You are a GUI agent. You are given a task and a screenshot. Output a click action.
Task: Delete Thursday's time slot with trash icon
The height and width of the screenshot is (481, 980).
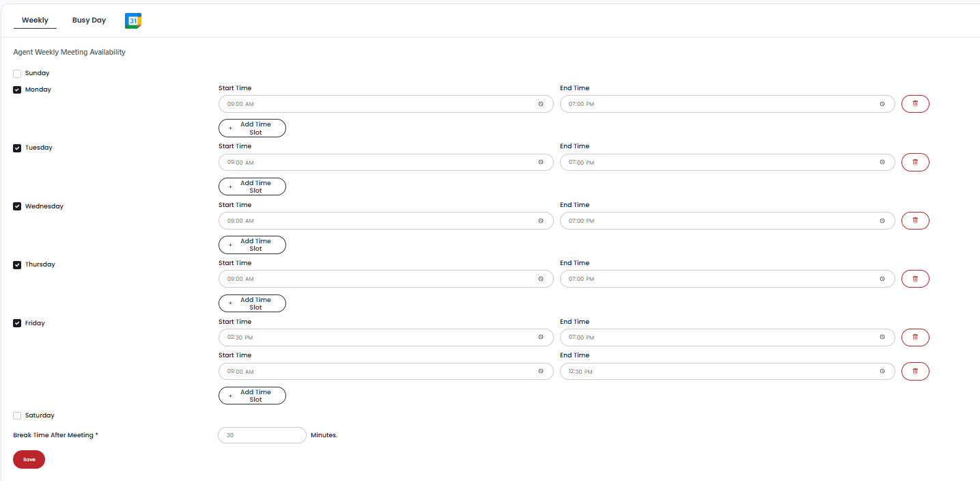point(915,279)
